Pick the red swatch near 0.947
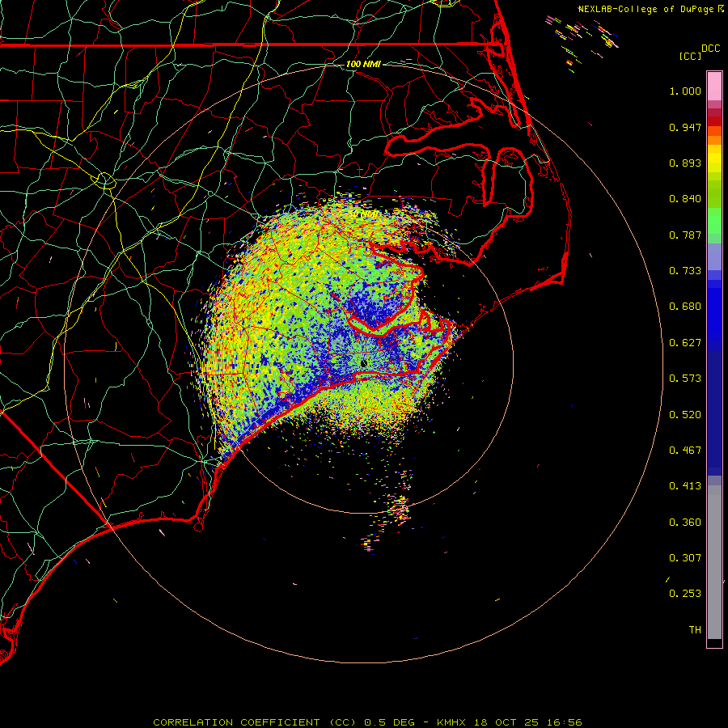The width and height of the screenshot is (728, 728). click(x=714, y=121)
